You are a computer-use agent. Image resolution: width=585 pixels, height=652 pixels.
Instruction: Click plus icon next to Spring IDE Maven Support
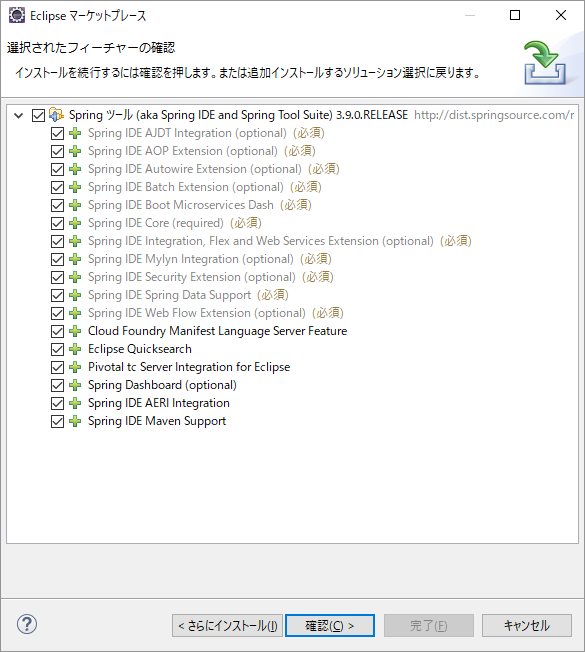click(x=75, y=421)
